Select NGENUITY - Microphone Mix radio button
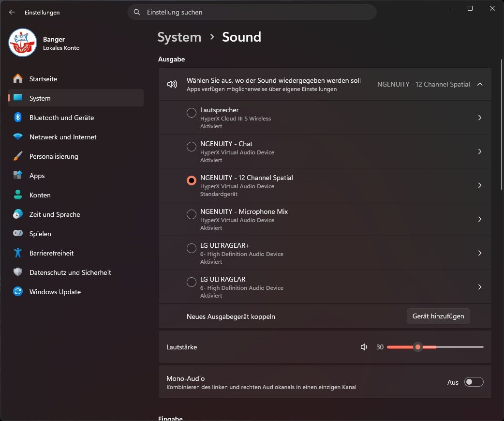The image size is (504, 421). (x=191, y=214)
